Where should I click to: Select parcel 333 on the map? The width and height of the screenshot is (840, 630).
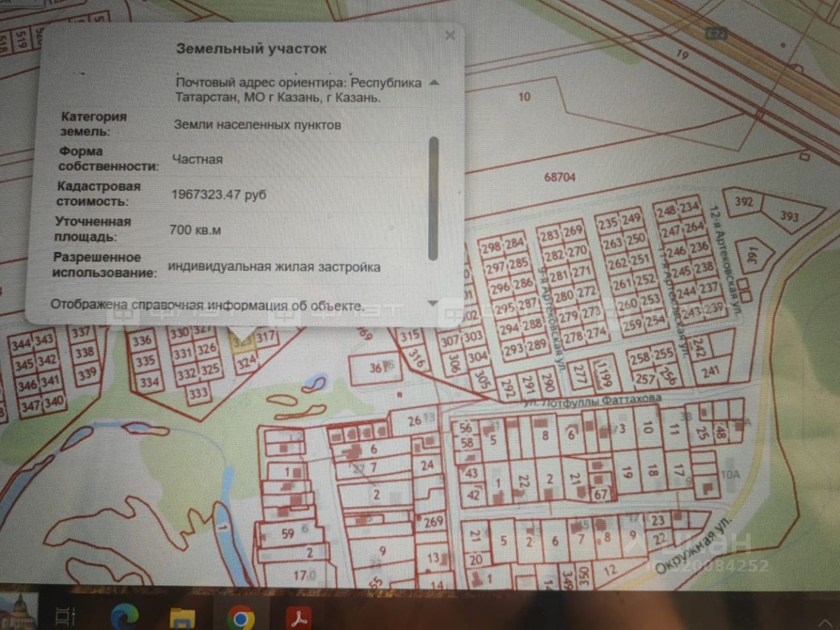[x=198, y=392]
